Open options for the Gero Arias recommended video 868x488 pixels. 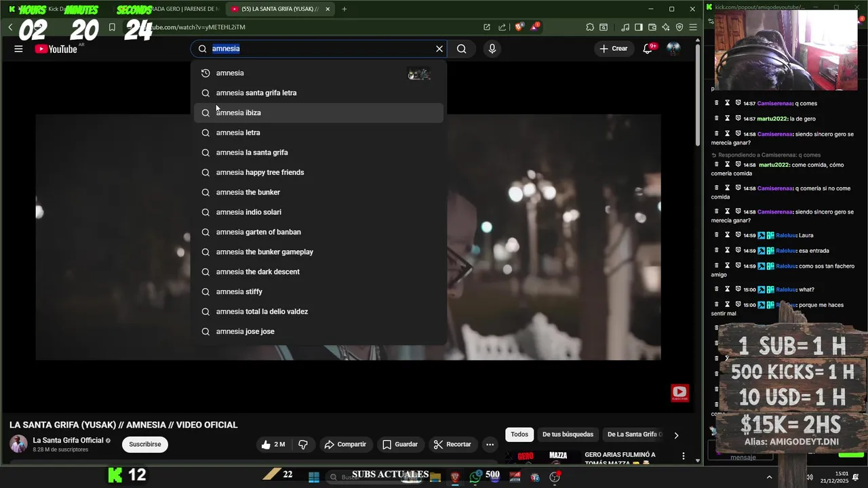point(684,456)
